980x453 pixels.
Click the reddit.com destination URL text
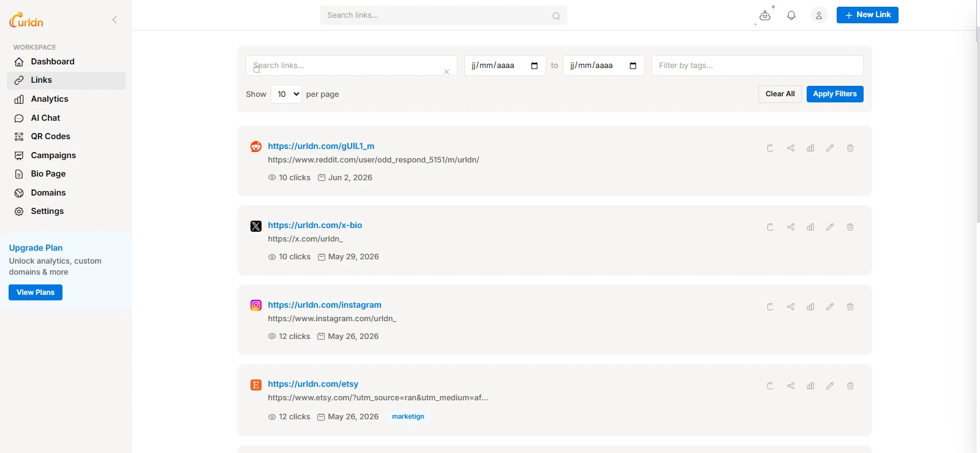pyautogui.click(x=374, y=160)
